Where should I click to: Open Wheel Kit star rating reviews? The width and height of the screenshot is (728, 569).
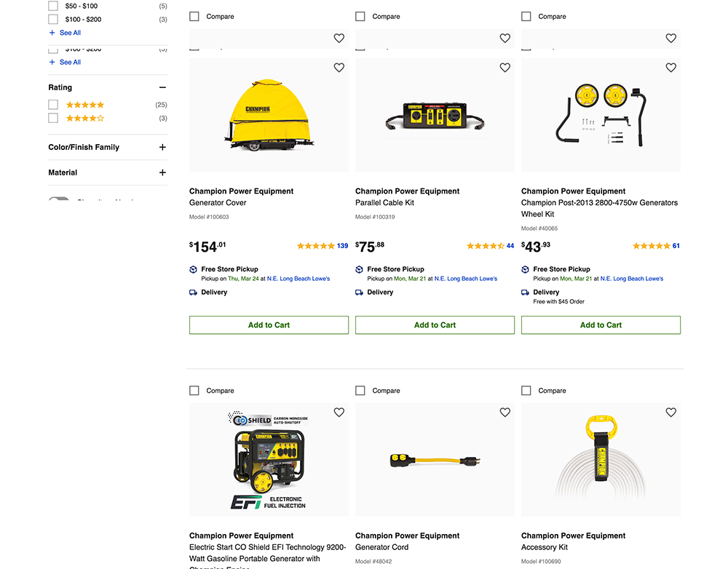point(652,246)
